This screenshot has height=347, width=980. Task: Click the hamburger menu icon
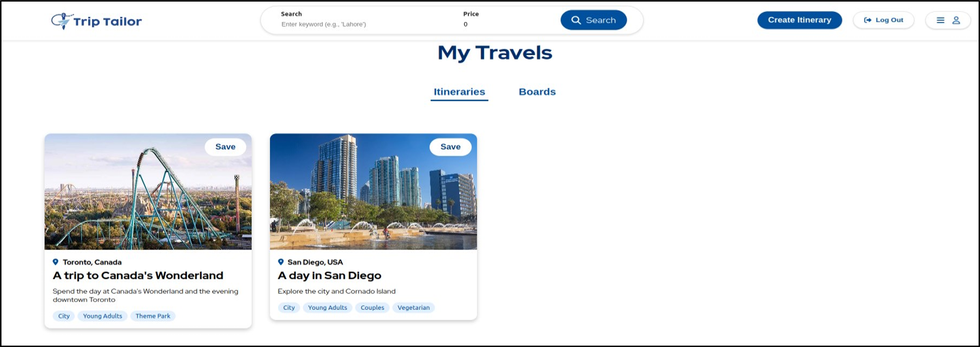tap(941, 20)
